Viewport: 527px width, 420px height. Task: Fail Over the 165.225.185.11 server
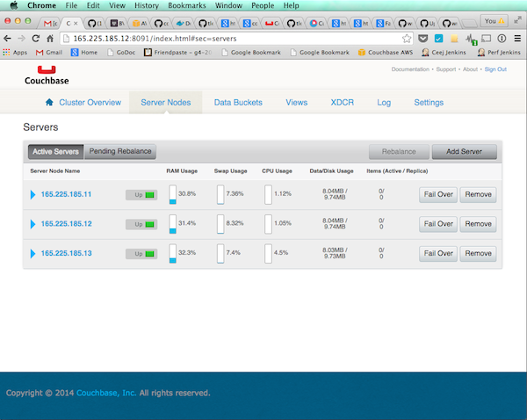[x=438, y=195]
